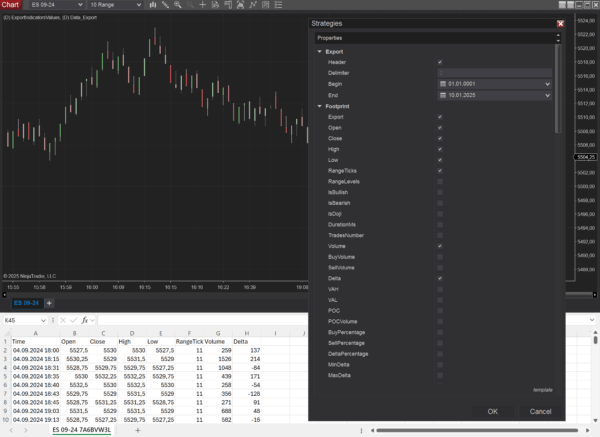The width and height of the screenshot is (600, 437).
Task: Open the strategies icon in chart toolbar
Action: (253, 5)
